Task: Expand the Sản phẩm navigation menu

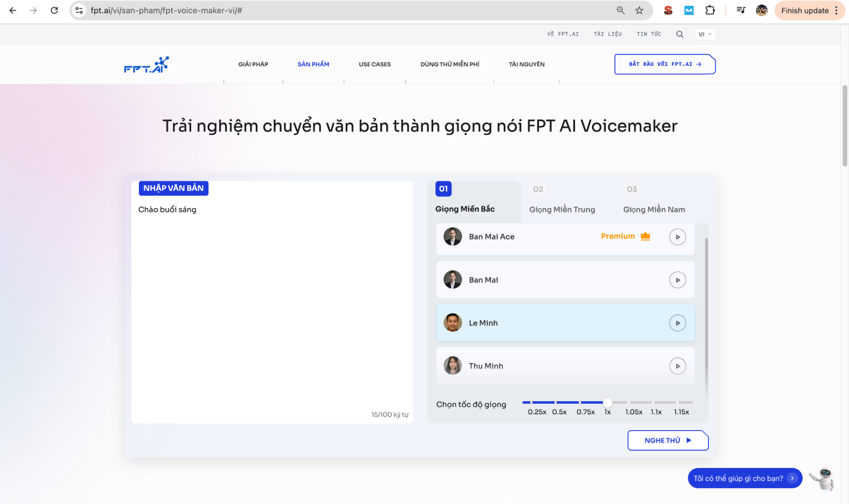Action: coord(313,65)
